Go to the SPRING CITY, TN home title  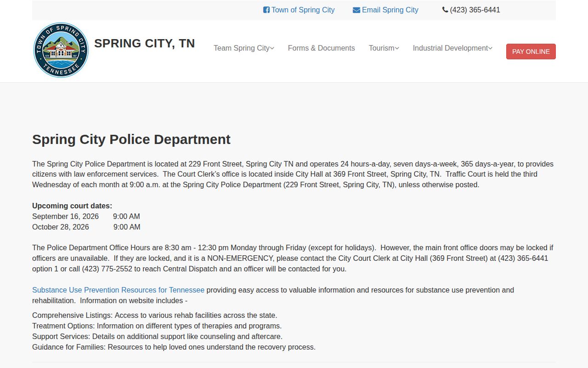click(x=144, y=43)
